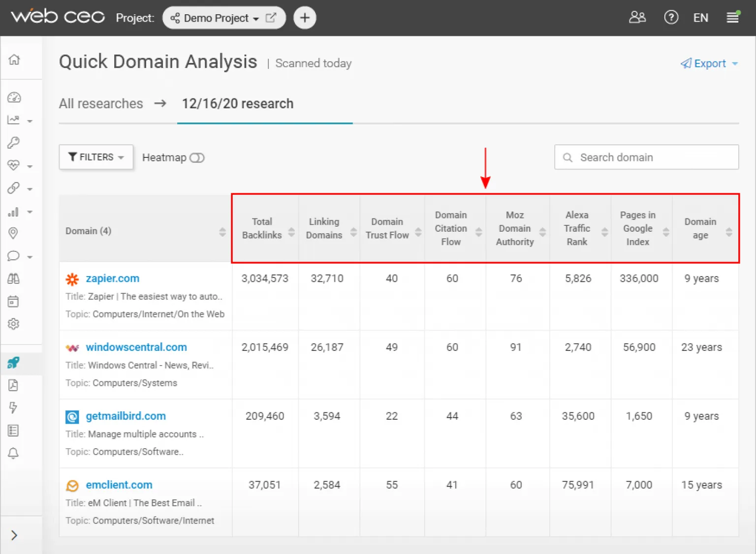Open the bar chart analytics icon
Screen dimensions: 756x554
click(13, 212)
